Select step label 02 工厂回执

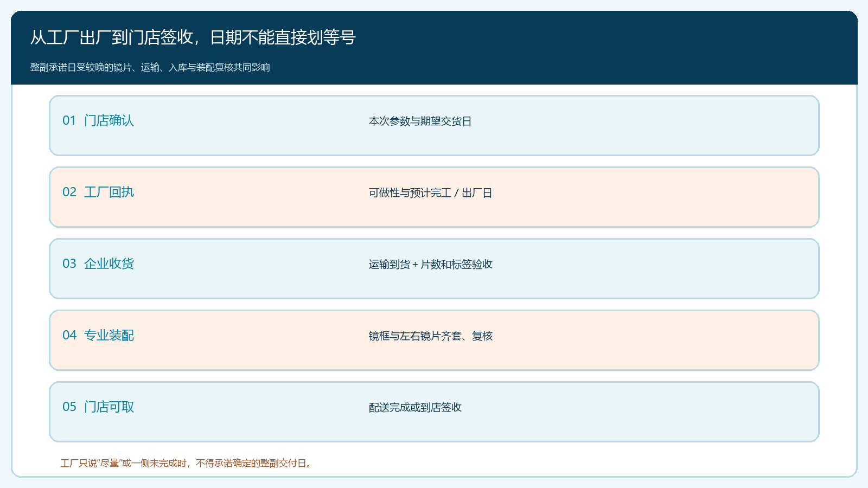point(98,192)
